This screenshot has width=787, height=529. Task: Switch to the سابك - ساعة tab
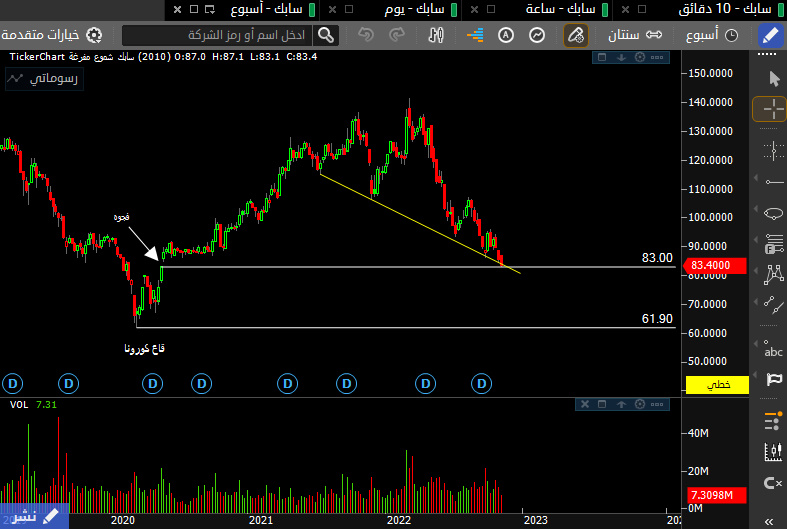click(560, 9)
